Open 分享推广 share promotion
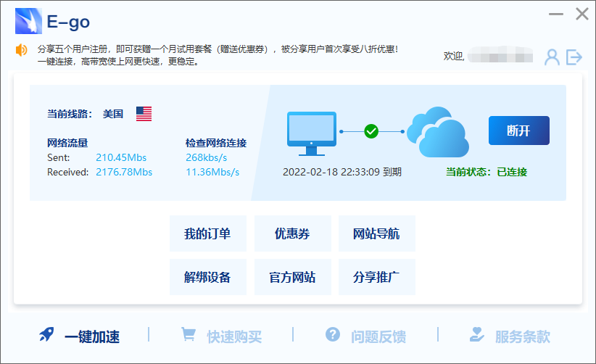Viewport: 596px width, 364px height. [x=376, y=277]
